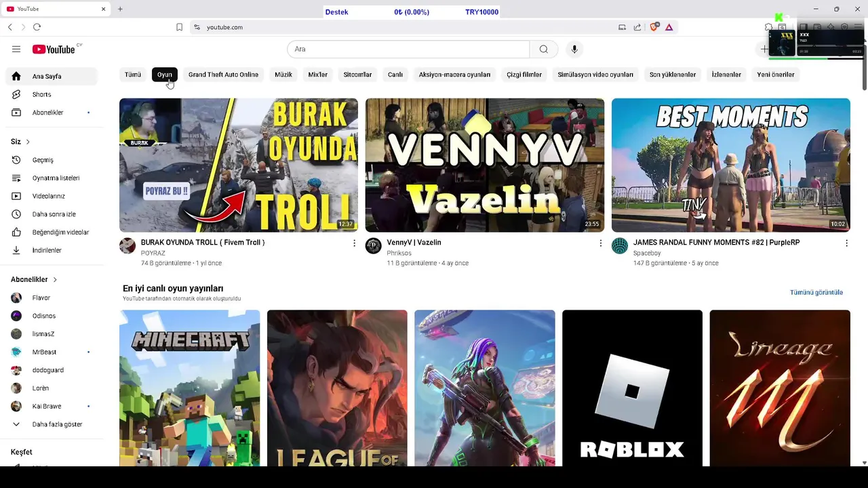Expand Daha fazla göster subscriptions
This screenshot has height=488, width=868.
tap(52, 424)
